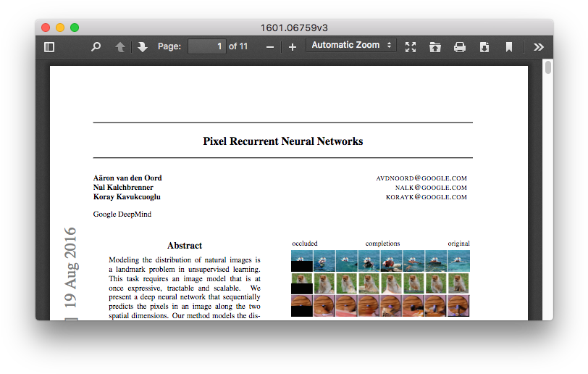Click the 'of 11' page count label

point(238,46)
